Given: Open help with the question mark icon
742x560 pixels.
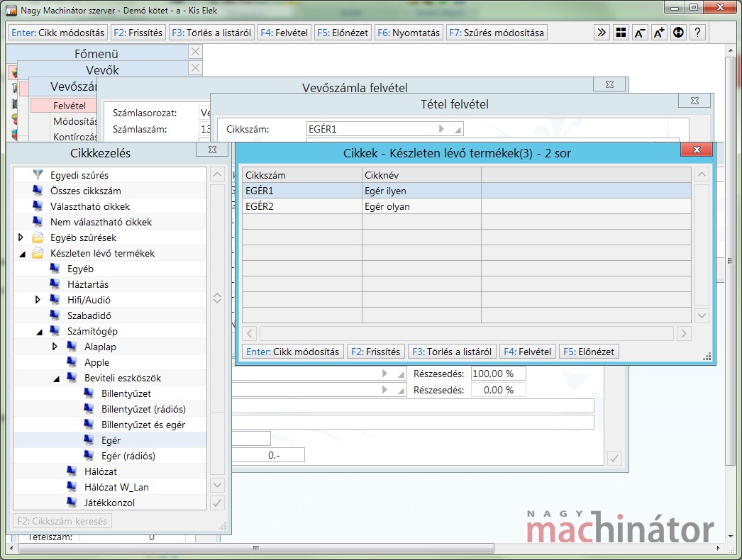Looking at the screenshot, I should (x=698, y=33).
